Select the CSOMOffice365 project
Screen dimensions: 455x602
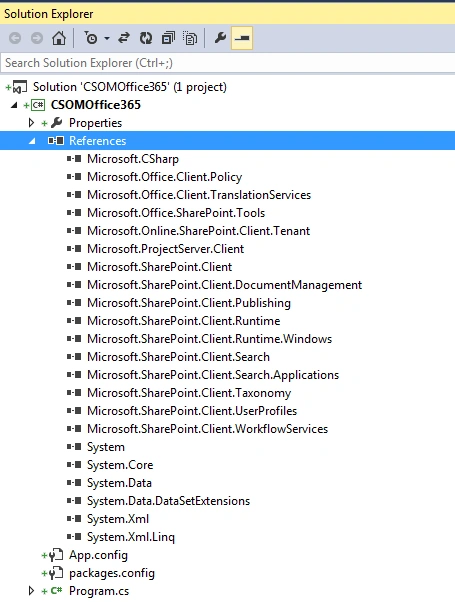point(96,105)
